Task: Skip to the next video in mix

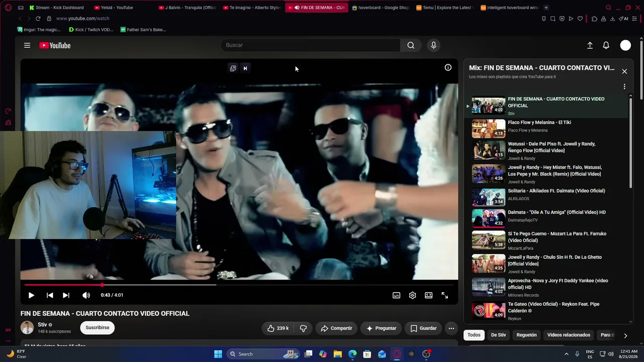Action: pos(66,295)
